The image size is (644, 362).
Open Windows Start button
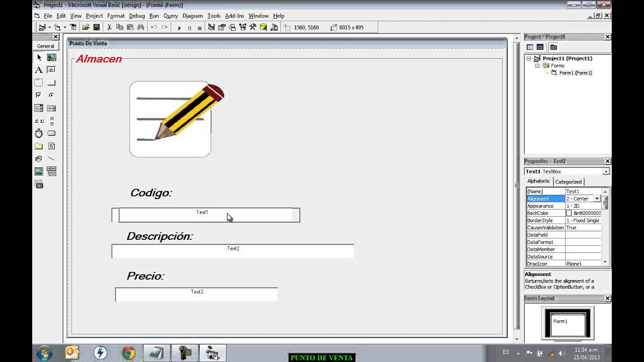tap(44, 353)
